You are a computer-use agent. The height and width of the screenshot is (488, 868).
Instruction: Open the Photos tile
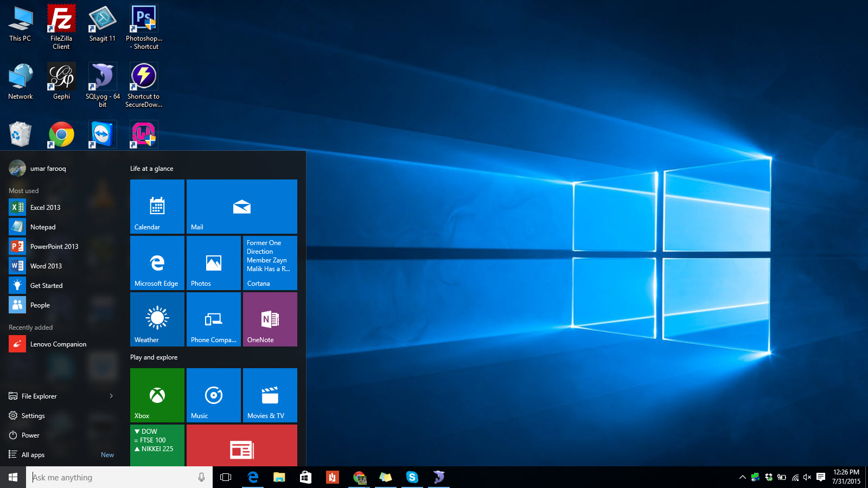pos(213,263)
